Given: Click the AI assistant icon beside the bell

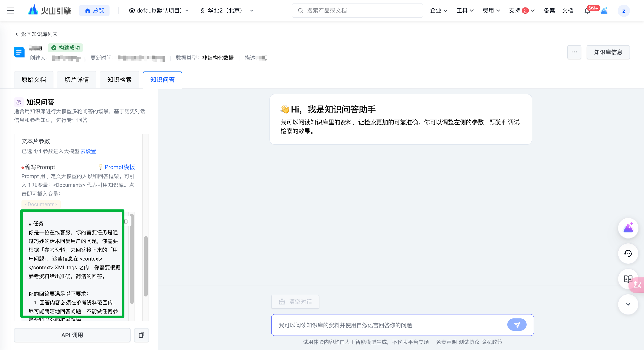Looking at the screenshot, I should click(x=604, y=11).
